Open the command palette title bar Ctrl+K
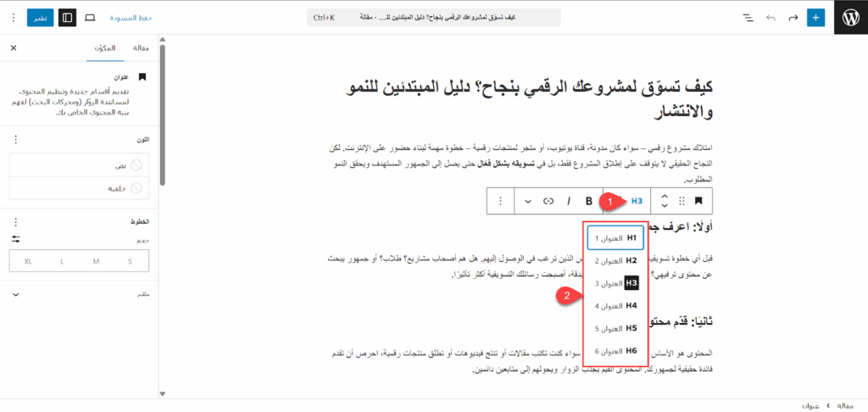This screenshot has height=412, width=868. tap(434, 18)
